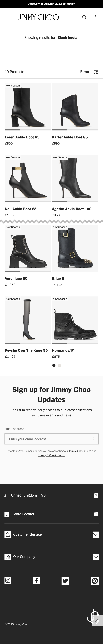Switch to the second pagination dot
The image size is (103, 644).
pos(59,366)
